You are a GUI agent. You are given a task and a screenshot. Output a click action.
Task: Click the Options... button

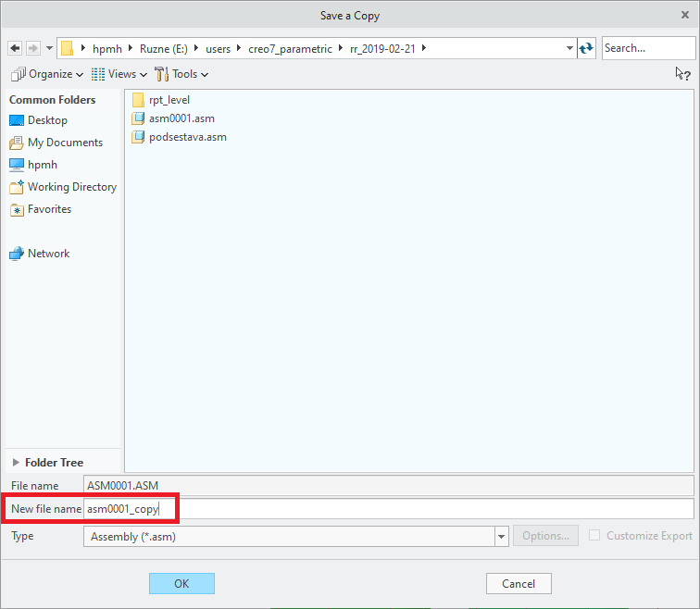(545, 536)
